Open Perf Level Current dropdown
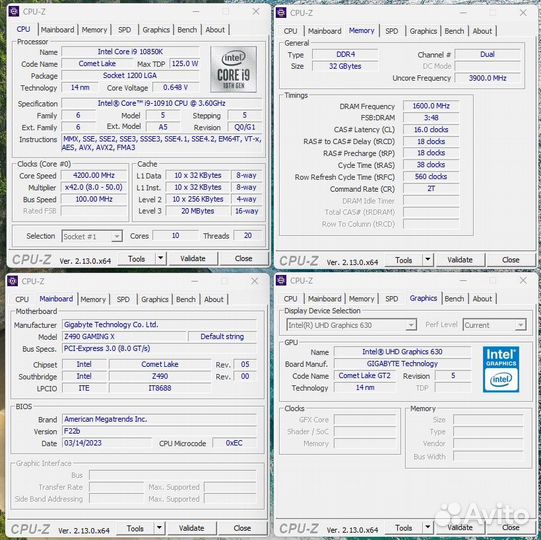Screen dimensions: 541x540 pyautogui.click(x=494, y=325)
